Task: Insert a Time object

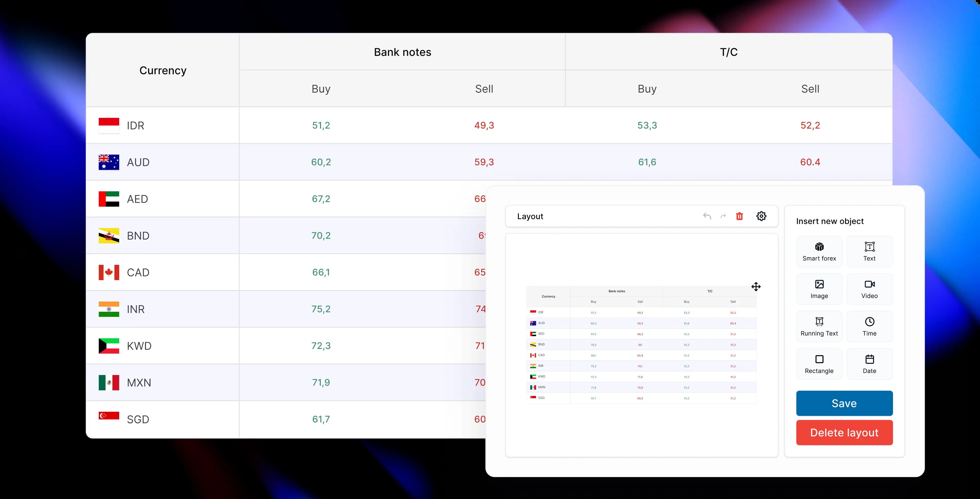Action: click(x=869, y=327)
